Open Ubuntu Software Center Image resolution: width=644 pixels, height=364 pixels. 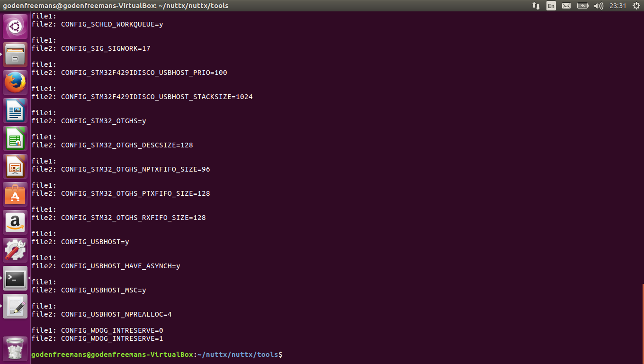coord(15,194)
